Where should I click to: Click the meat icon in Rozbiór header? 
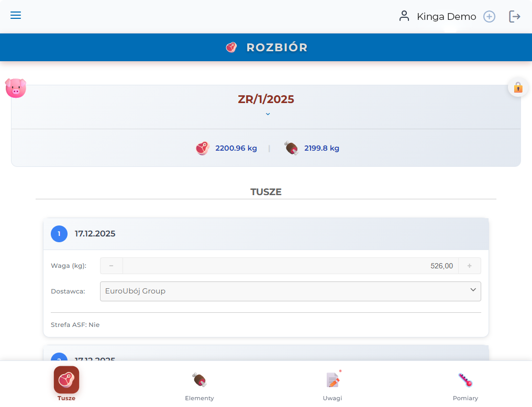click(x=231, y=48)
